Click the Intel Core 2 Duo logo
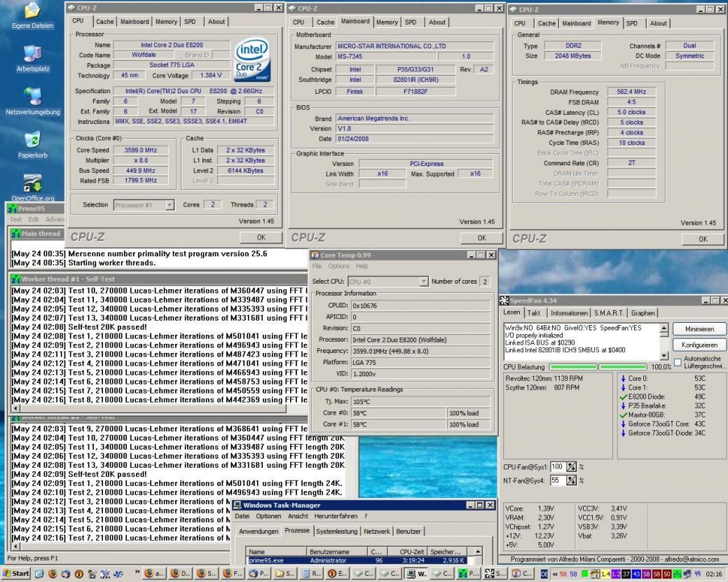Viewport: 728px width, 582px height. [x=253, y=60]
